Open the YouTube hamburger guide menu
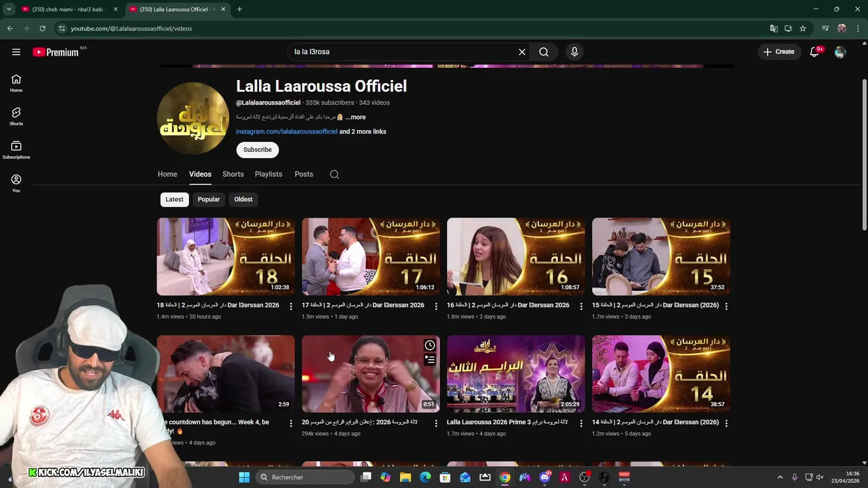This screenshot has height=488, width=868. pyautogui.click(x=16, y=52)
